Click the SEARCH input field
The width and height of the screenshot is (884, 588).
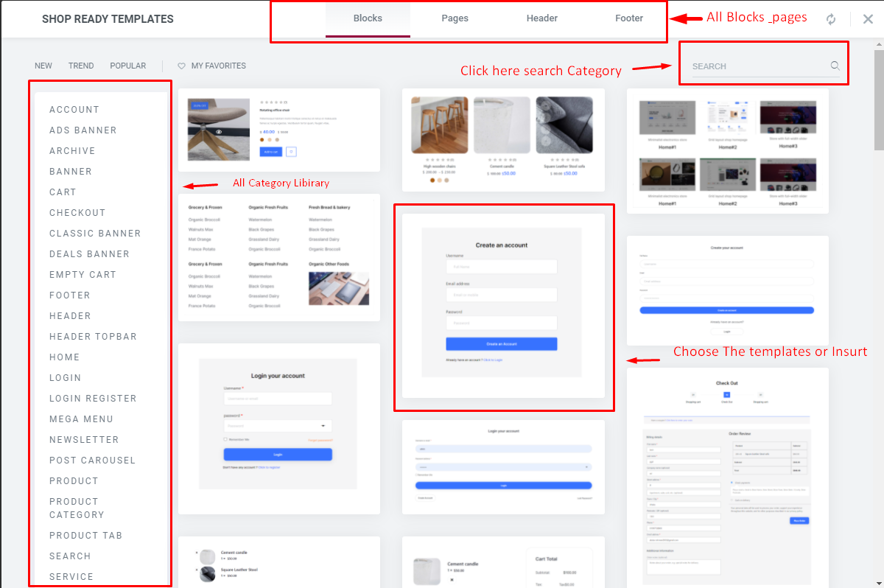click(755, 66)
